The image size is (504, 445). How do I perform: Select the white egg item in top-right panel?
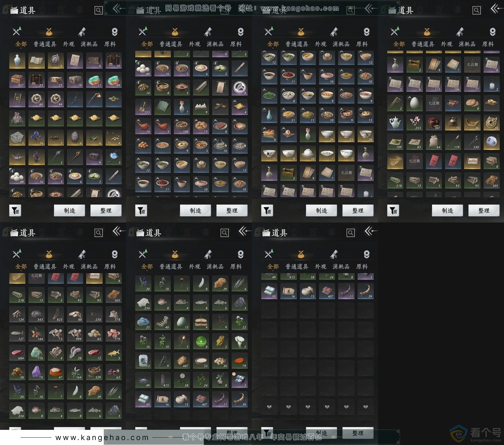[x=414, y=103]
